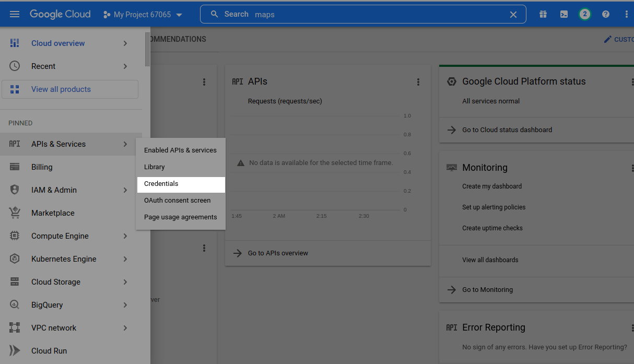This screenshot has width=634, height=364.
Task: Click the Requests (requests/sec) chart label
Action: [285, 101]
